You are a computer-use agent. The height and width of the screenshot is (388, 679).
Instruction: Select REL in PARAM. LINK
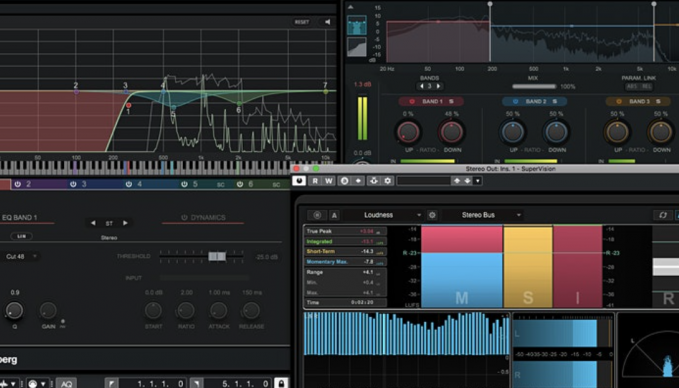point(647,87)
